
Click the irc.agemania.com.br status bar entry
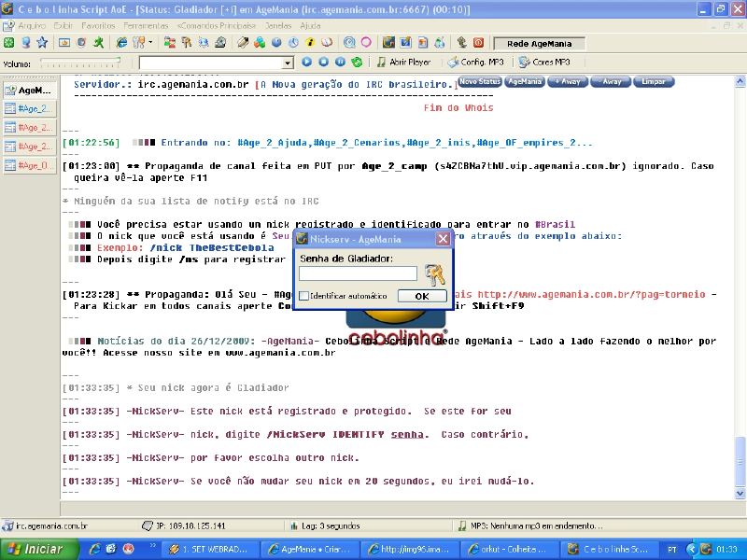tap(45, 525)
